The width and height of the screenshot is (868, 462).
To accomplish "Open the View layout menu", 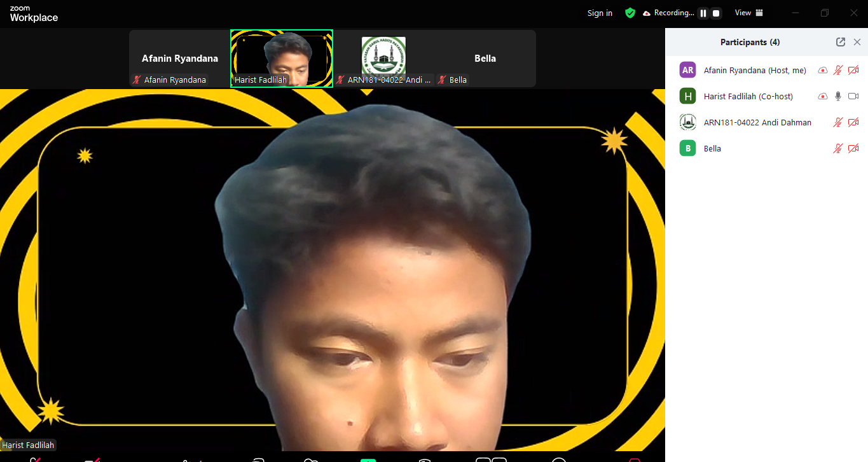I will pyautogui.click(x=749, y=13).
